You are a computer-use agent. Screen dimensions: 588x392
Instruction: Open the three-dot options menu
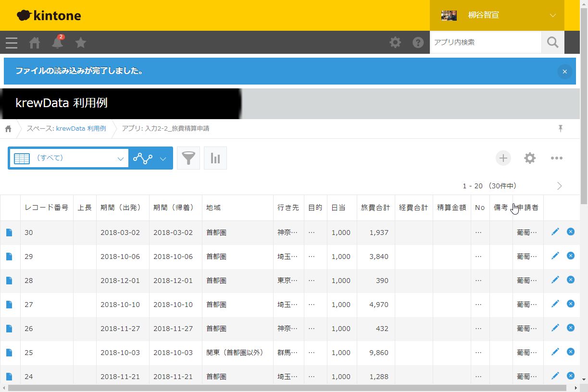tap(557, 158)
